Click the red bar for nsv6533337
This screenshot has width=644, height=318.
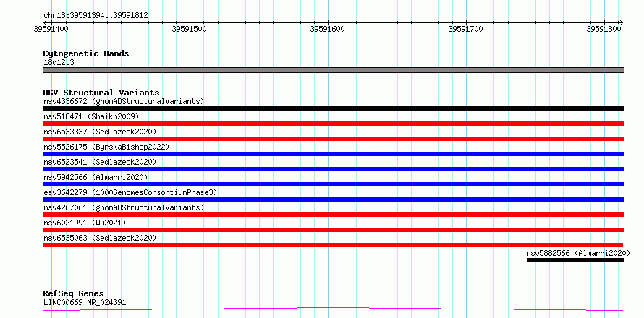tap(333, 139)
